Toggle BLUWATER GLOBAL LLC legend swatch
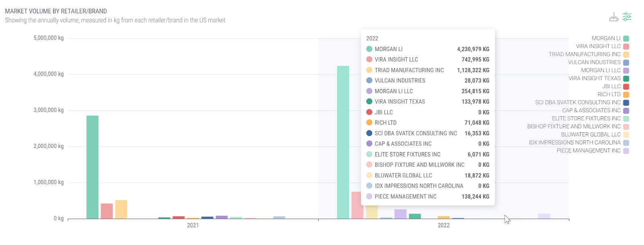Image resolution: width=644 pixels, height=245 pixels. point(626,135)
